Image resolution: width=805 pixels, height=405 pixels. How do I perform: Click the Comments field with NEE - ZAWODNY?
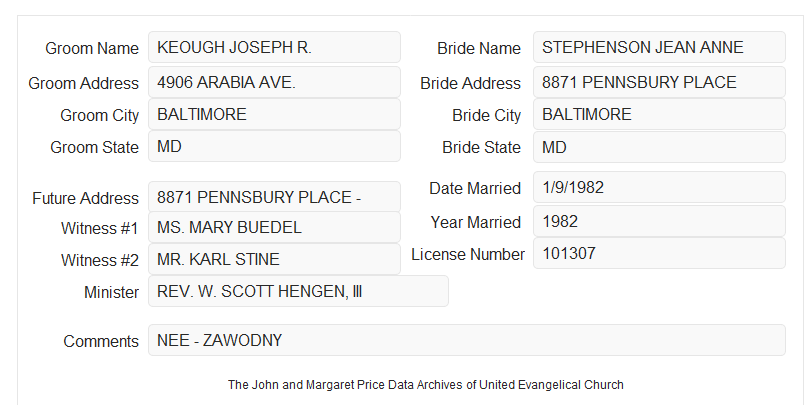point(467,340)
